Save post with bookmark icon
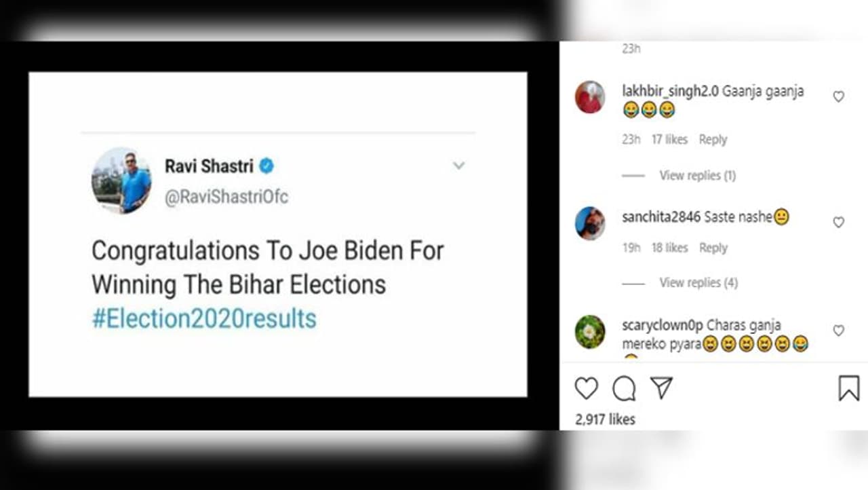This screenshot has width=868, height=490. point(848,389)
